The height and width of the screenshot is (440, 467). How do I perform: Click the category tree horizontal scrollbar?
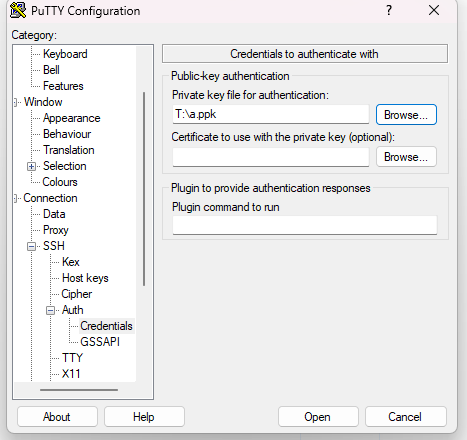pos(79,390)
